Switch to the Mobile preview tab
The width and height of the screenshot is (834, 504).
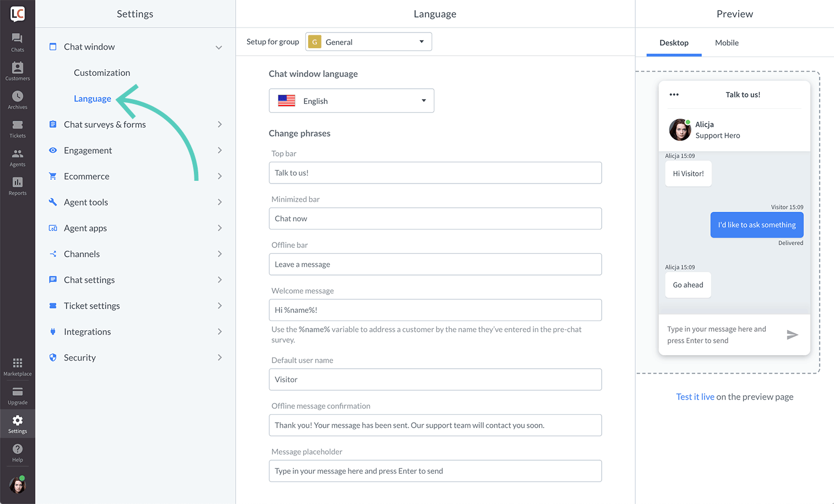(727, 43)
